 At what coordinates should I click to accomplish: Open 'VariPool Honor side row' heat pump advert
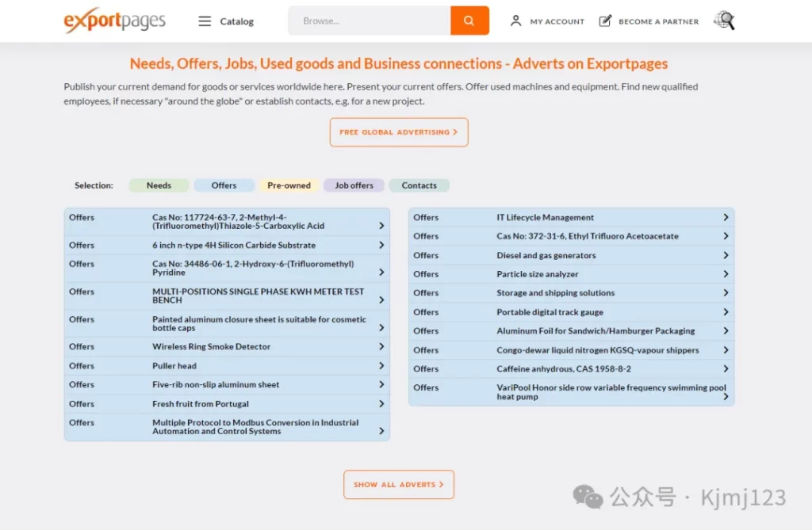pos(611,392)
